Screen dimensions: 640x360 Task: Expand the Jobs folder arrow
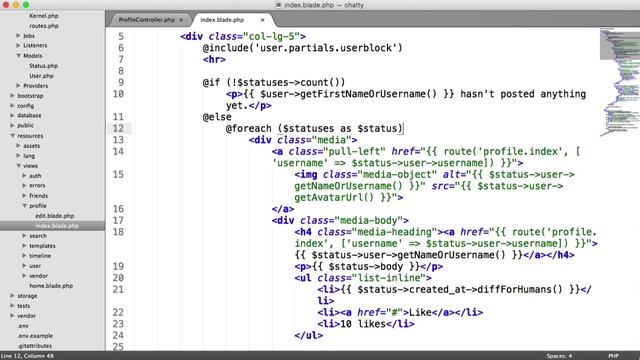pyautogui.click(x=18, y=36)
